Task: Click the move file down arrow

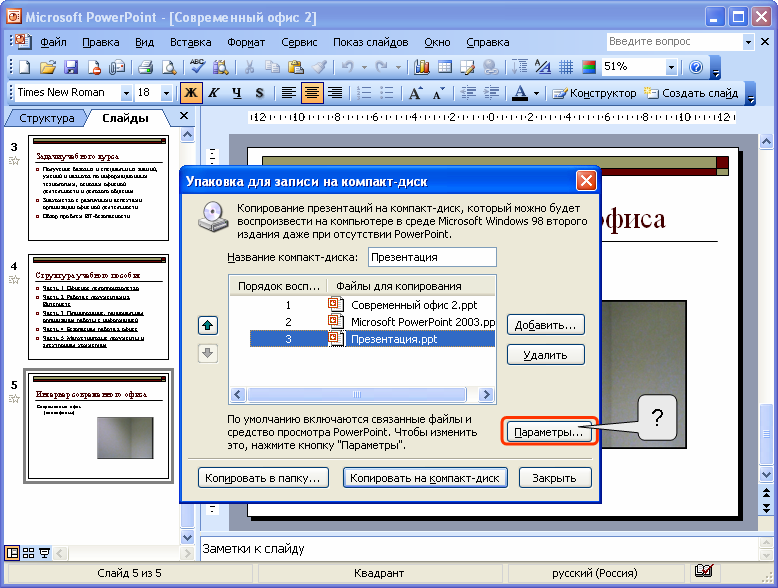Action: (x=207, y=353)
